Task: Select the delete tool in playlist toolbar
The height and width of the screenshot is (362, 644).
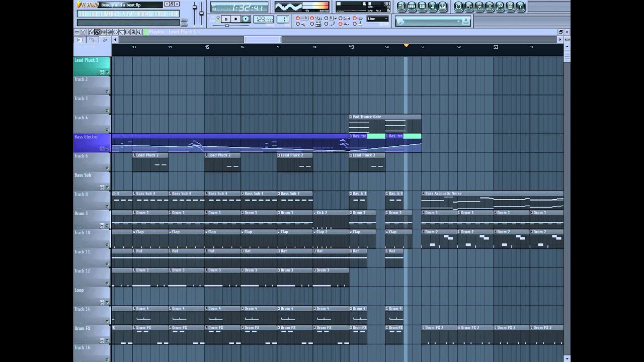Action: [103, 32]
